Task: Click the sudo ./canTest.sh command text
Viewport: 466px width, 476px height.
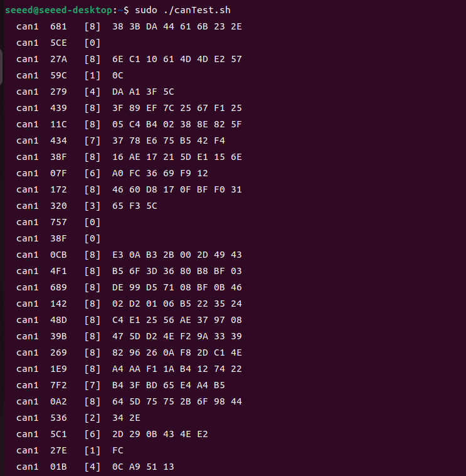Action: [x=183, y=10]
